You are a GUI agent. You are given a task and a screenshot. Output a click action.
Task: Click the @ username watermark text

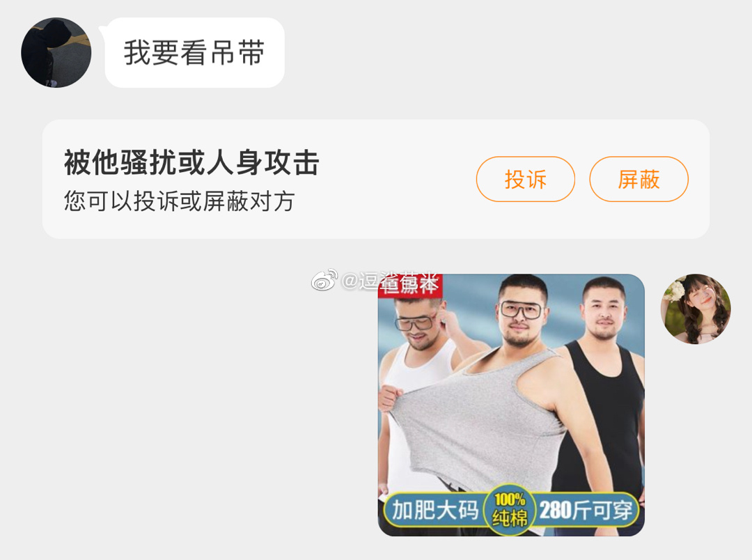coord(389,281)
